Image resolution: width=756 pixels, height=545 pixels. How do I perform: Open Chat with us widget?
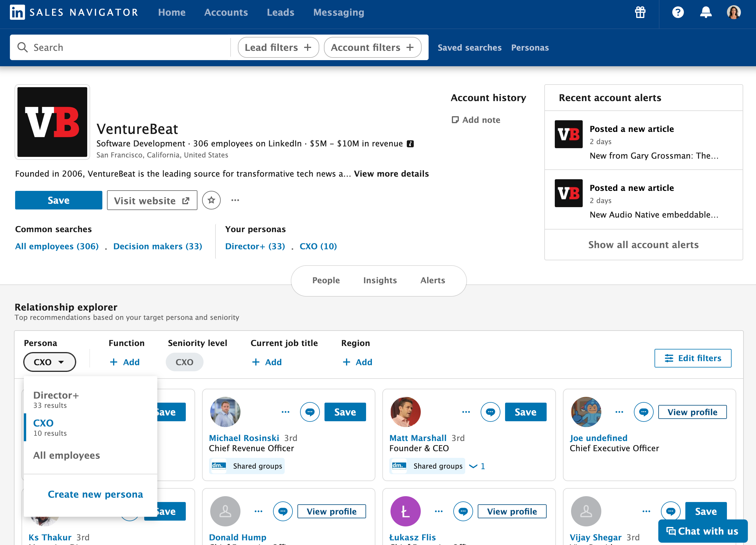(x=703, y=531)
